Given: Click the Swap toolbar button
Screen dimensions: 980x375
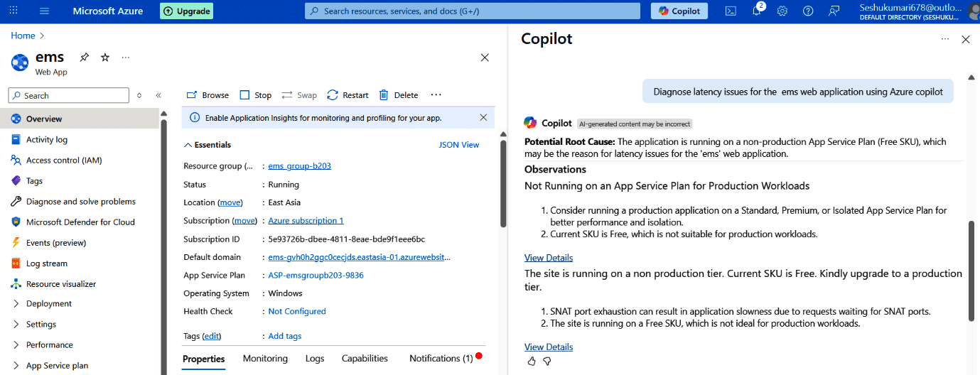Looking at the screenshot, I should (299, 95).
